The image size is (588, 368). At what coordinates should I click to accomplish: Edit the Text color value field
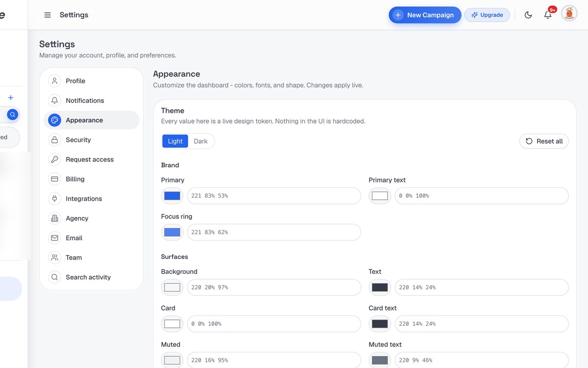[482, 288]
